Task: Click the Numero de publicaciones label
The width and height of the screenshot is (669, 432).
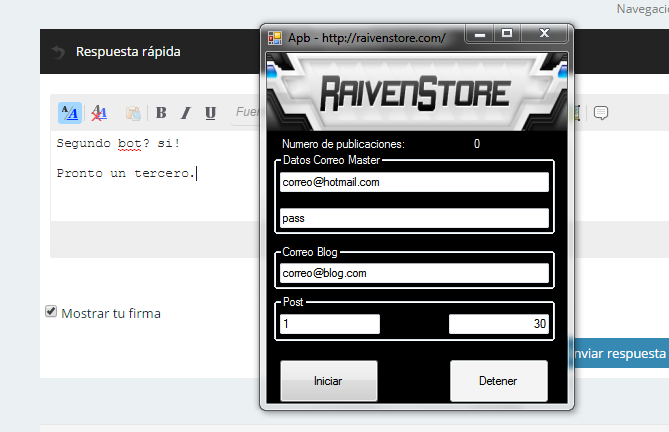Action: point(343,144)
